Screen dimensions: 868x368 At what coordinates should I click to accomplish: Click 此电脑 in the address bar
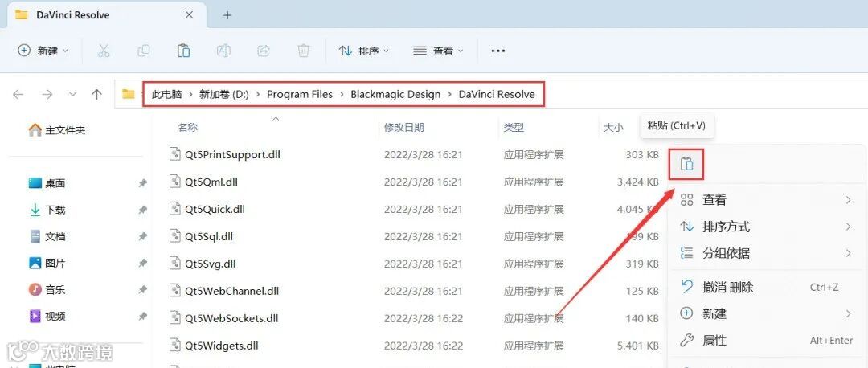pos(166,95)
